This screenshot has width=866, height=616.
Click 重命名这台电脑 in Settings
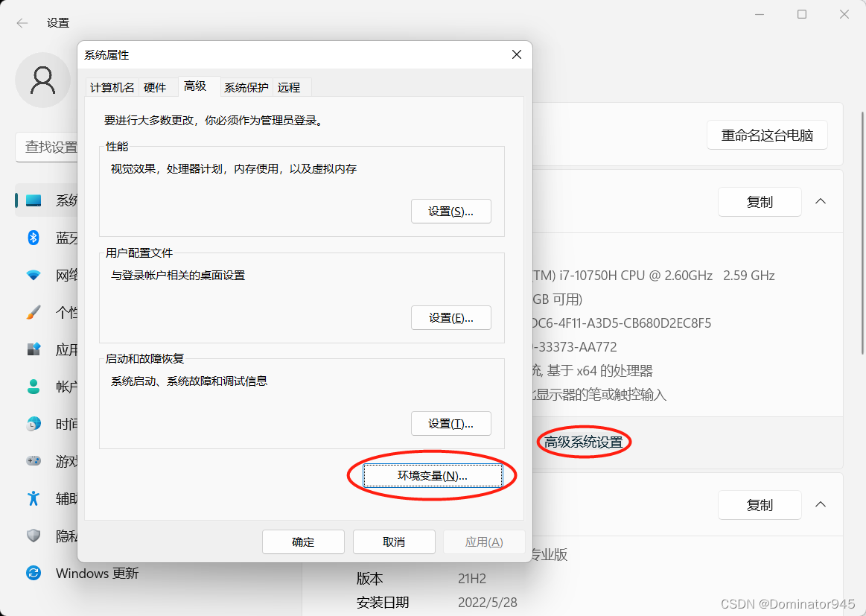pyautogui.click(x=767, y=135)
